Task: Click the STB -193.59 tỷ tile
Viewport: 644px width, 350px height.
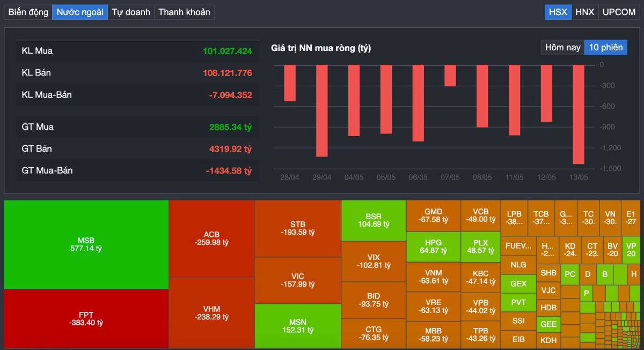Action: point(298,229)
